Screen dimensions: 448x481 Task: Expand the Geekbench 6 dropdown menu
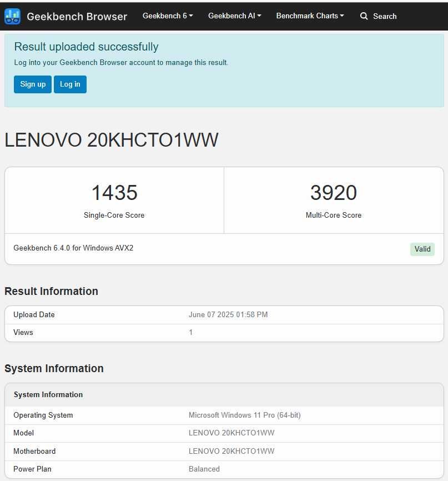[168, 16]
